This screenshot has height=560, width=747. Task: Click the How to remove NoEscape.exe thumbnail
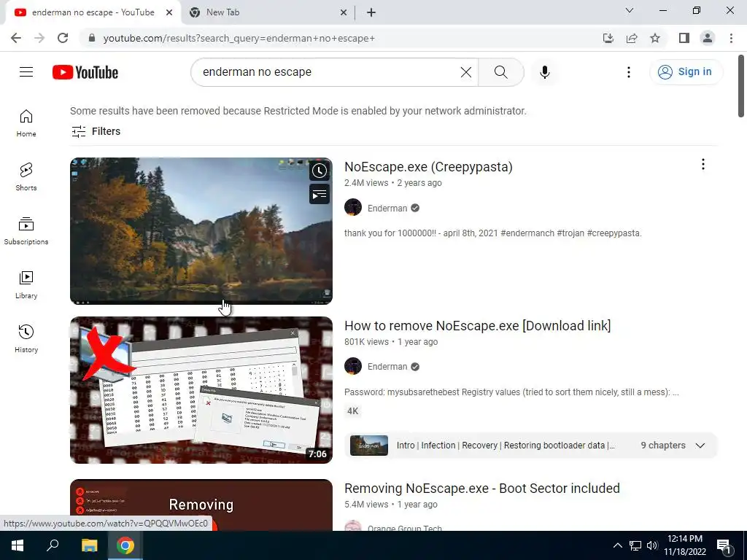pyautogui.click(x=201, y=390)
